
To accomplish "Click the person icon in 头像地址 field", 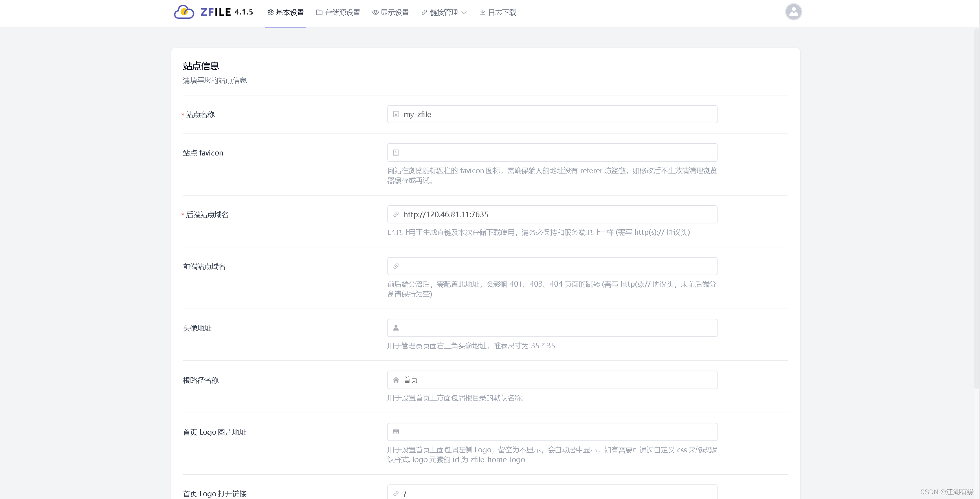I will click(x=396, y=328).
